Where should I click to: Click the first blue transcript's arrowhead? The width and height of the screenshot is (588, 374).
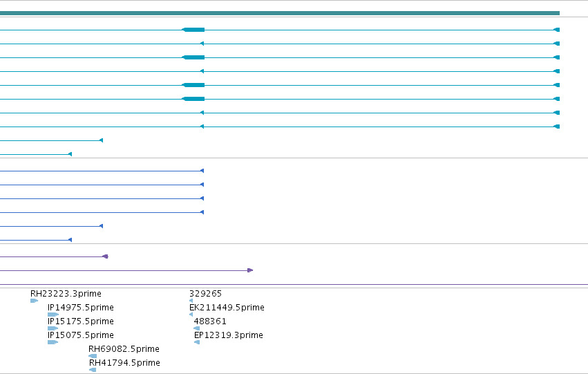pyautogui.click(x=202, y=171)
